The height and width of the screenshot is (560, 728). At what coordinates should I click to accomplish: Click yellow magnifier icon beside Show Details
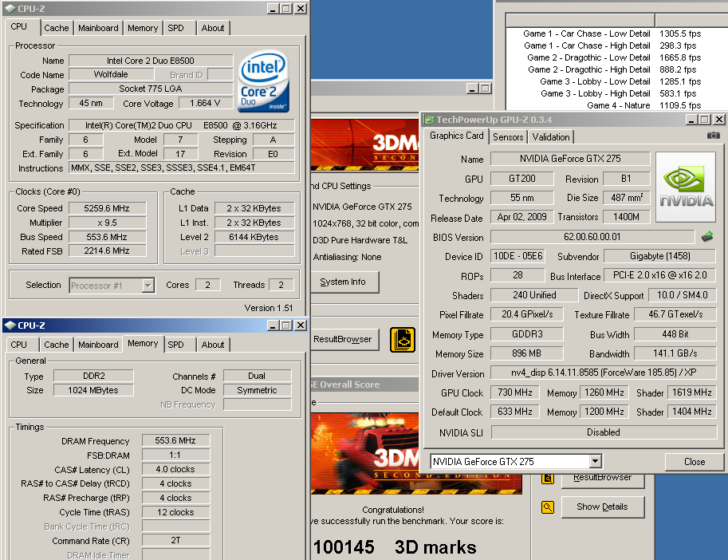[547, 507]
